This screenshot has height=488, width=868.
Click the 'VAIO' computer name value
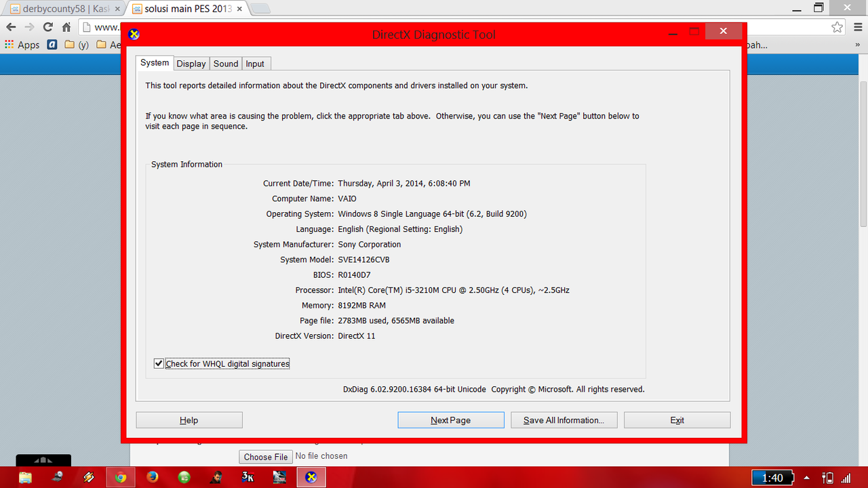(x=347, y=199)
